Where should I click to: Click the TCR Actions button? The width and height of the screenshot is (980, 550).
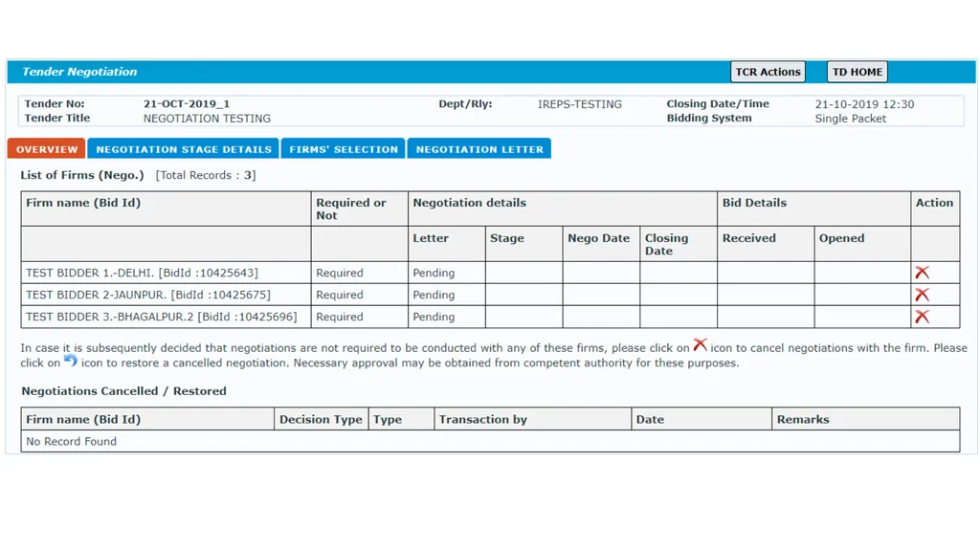tap(768, 72)
